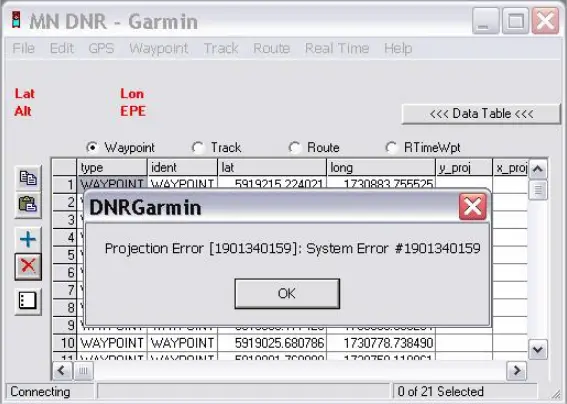Select row header 5 in table

click(x=65, y=255)
